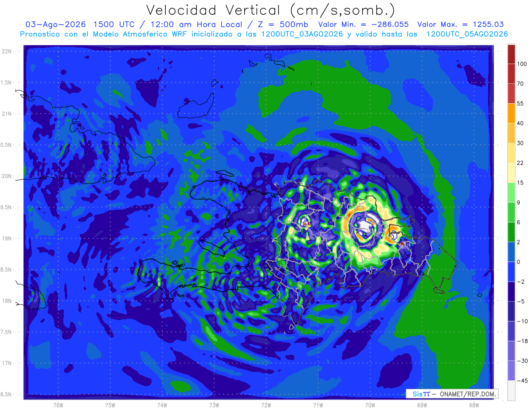Pick the light green swatch between 9 and 15
Screen dimensions: 532x411
coord(511,192)
